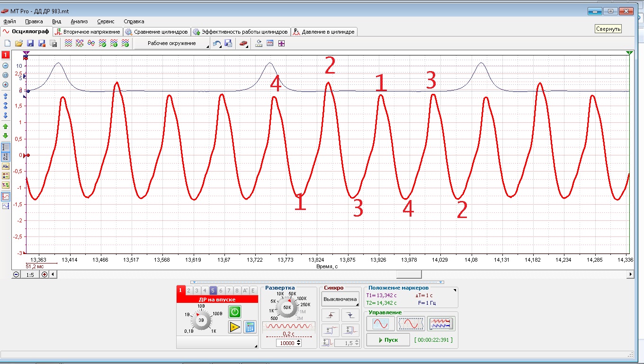Click the 1:5 zoom ratio button

click(30, 274)
